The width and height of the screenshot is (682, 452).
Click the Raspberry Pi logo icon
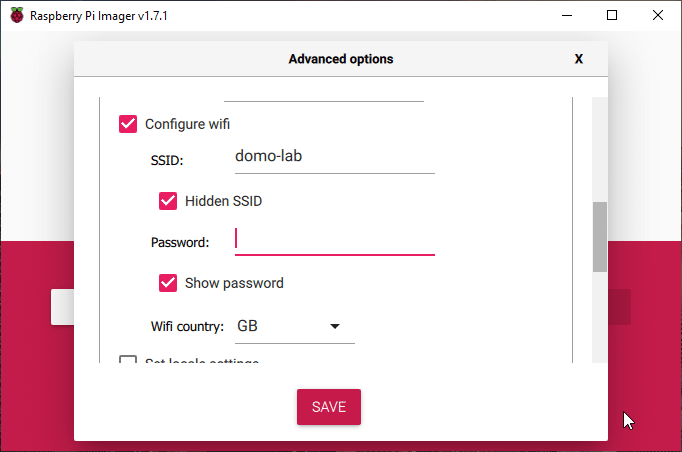tap(17, 15)
